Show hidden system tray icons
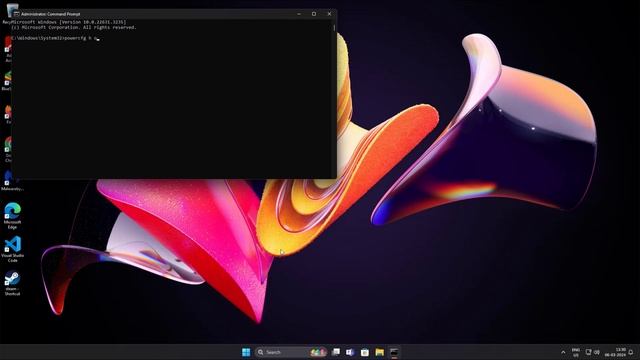Image resolution: width=640 pixels, height=360 pixels. click(x=563, y=352)
